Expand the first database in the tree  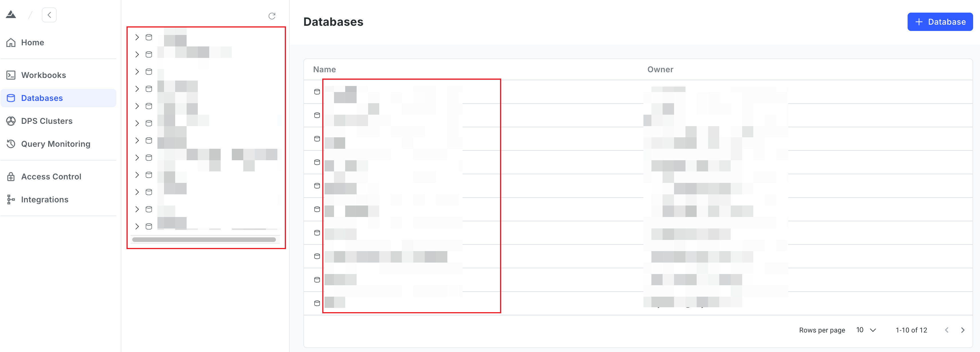coord(137,37)
